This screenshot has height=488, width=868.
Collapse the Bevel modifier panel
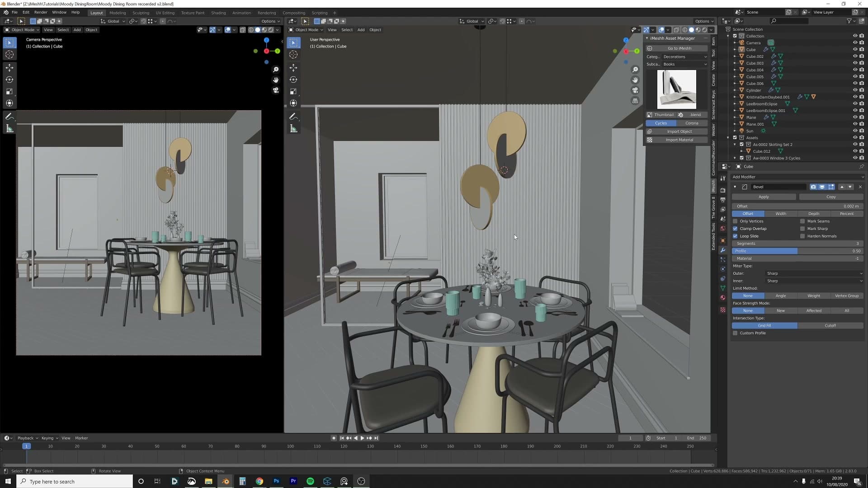pyautogui.click(x=735, y=187)
